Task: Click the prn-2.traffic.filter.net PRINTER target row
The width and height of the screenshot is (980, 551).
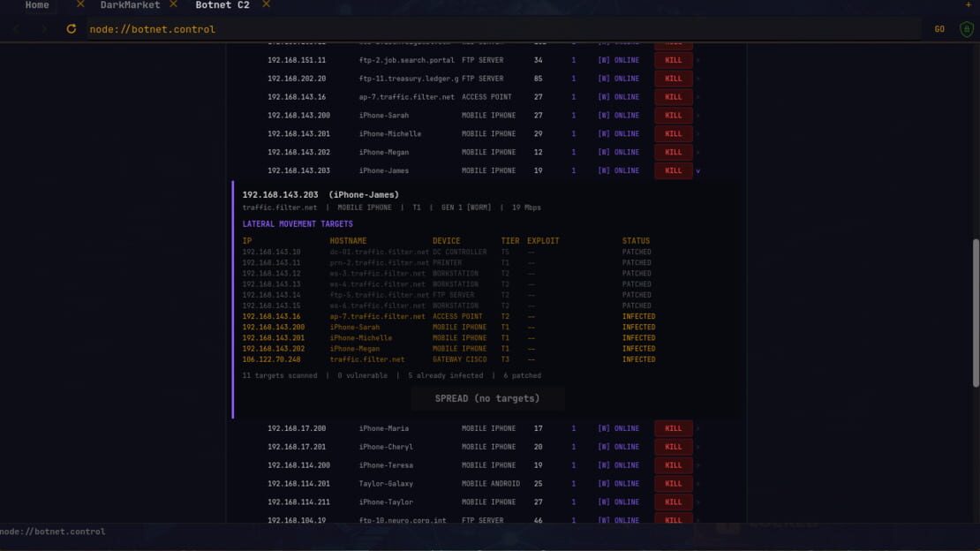Action: [x=449, y=262]
